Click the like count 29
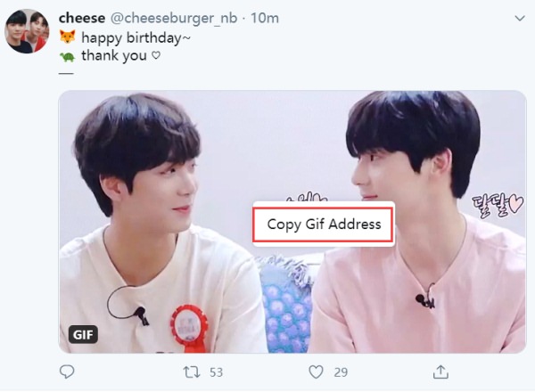Image resolution: width=535 pixels, height=392 pixels. (341, 372)
